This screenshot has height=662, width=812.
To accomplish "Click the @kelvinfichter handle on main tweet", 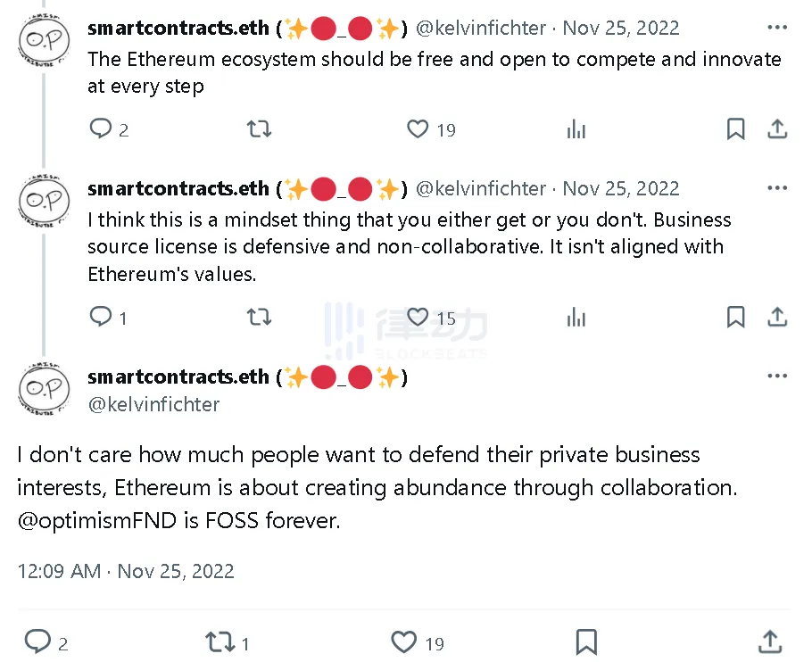I will [x=153, y=404].
